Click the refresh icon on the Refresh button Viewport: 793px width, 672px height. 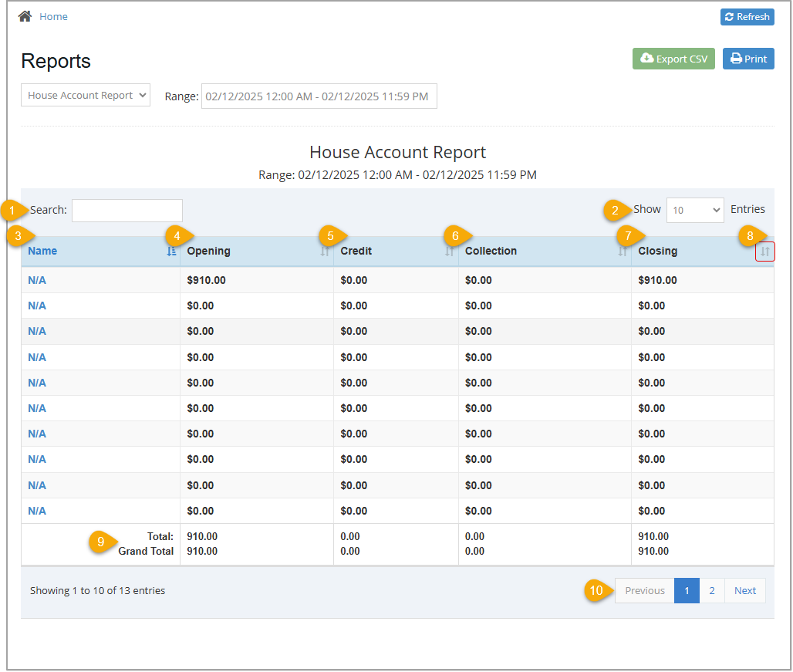pyautogui.click(x=731, y=16)
